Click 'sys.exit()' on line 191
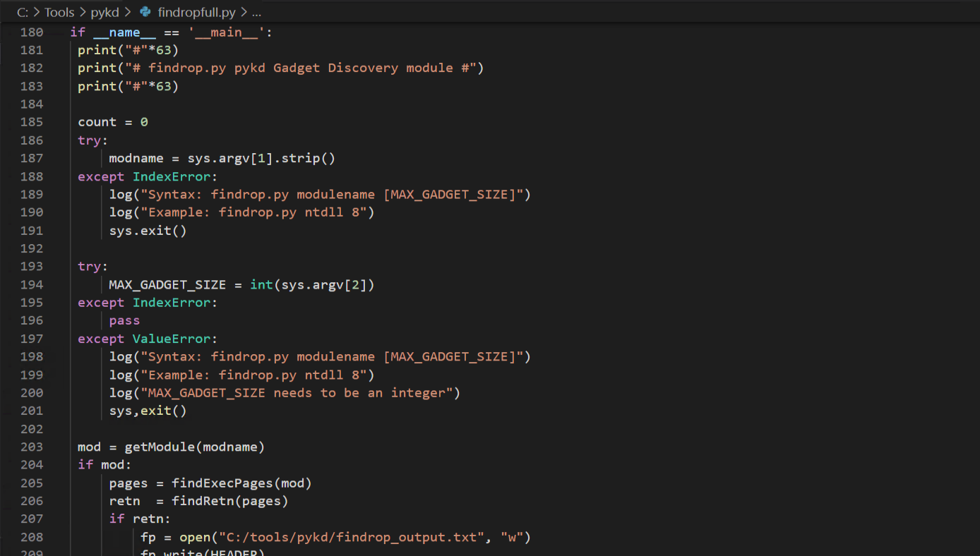This screenshot has height=556, width=980. 148,231
